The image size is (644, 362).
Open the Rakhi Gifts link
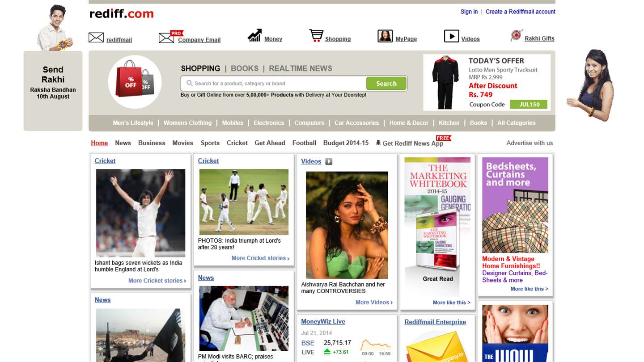point(539,38)
